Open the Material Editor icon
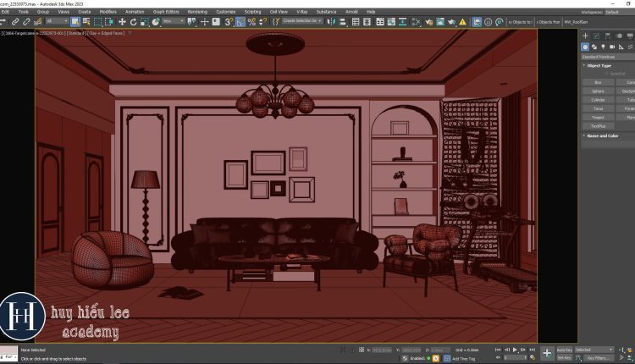This screenshot has width=635, height=364. tap(416, 21)
